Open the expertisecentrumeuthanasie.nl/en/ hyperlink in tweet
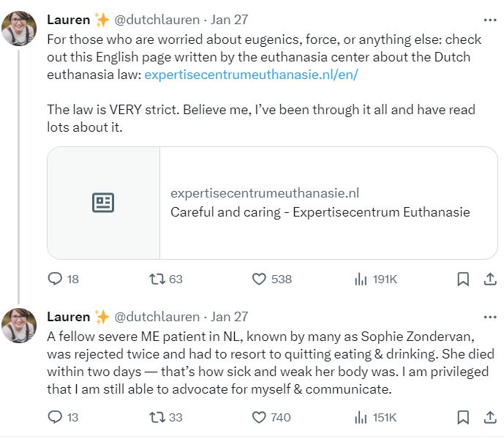Screen dimensions: 504x439 point(251,75)
